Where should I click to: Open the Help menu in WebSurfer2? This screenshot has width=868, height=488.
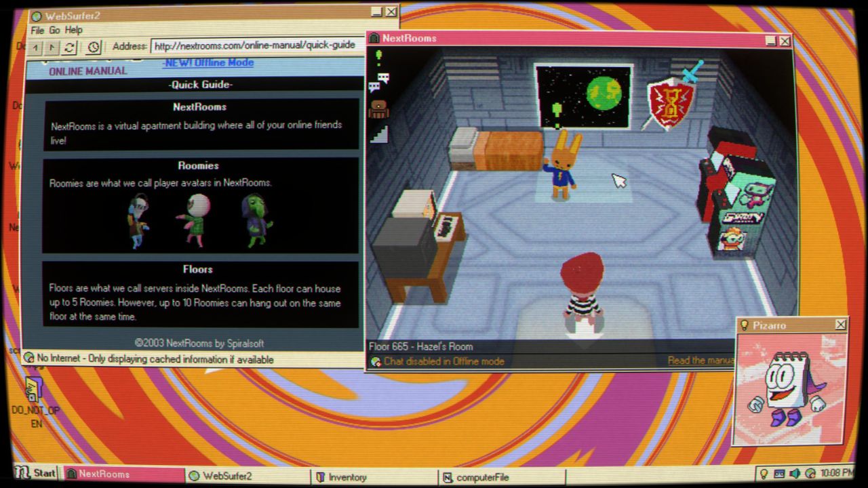(74, 30)
